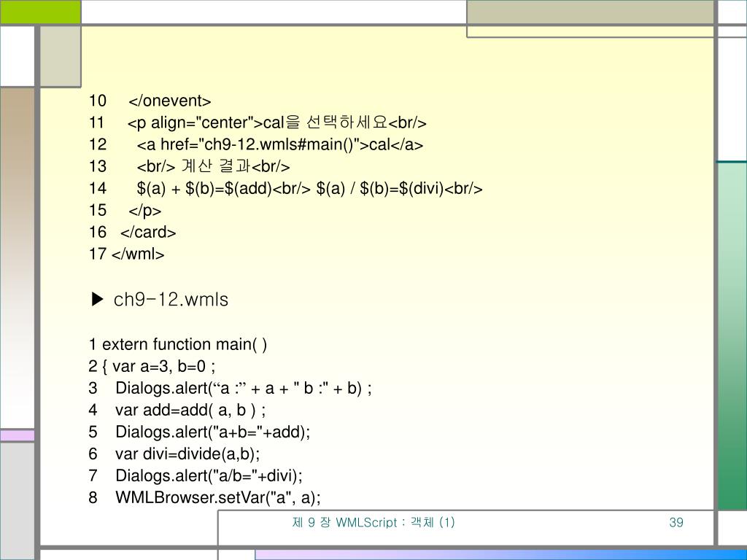
Task: Click the line 16 </card> closing tag
Action: coord(133,233)
